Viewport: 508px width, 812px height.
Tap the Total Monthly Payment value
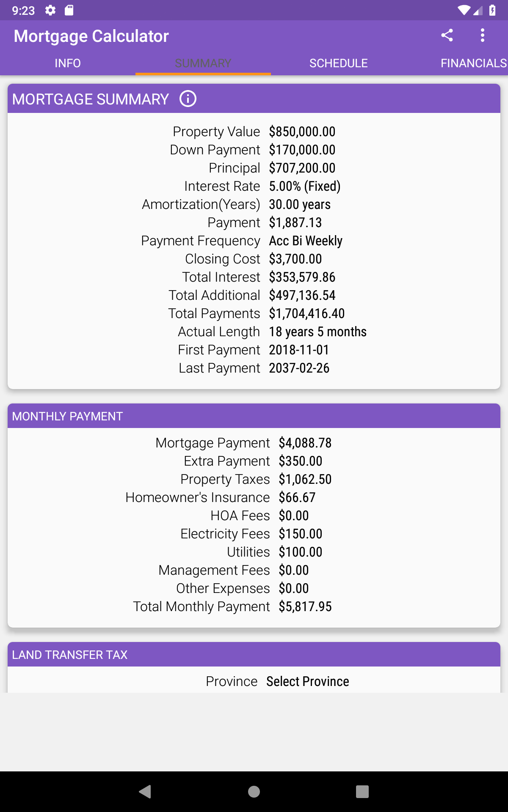tap(305, 606)
